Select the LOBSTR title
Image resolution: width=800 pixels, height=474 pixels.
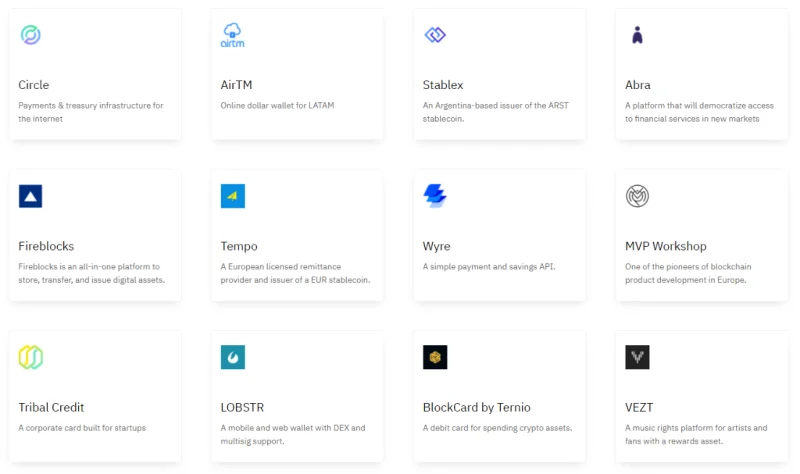[242, 407]
